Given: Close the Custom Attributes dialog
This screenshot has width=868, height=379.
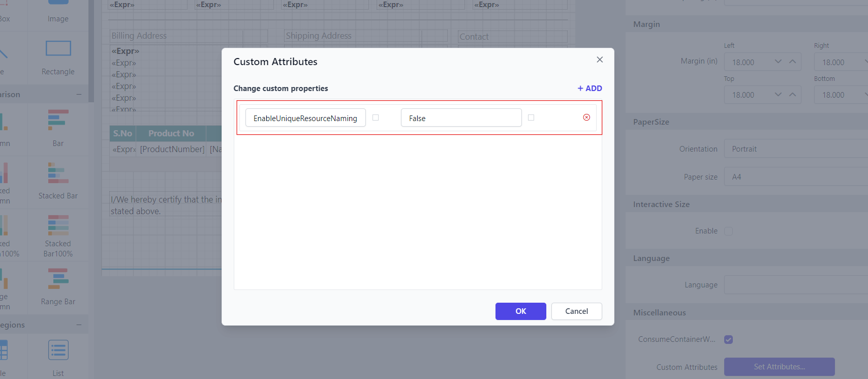Looking at the screenshot, I should [600, 60].
